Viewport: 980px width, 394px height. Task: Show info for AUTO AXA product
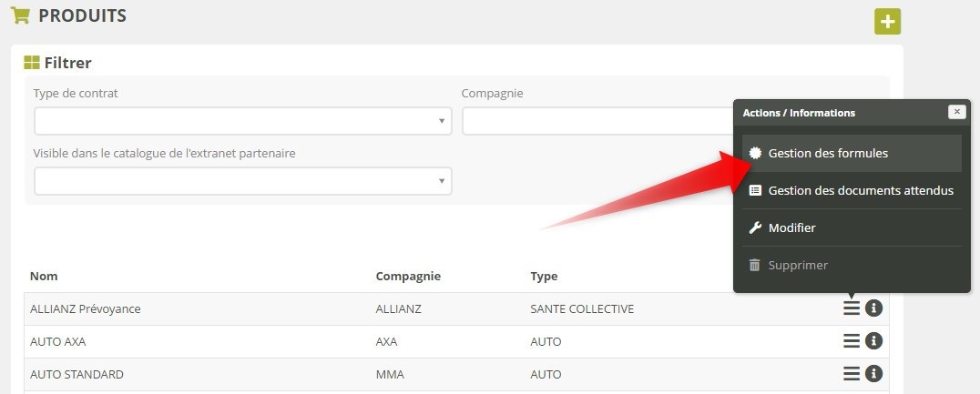tap(873, 341)
